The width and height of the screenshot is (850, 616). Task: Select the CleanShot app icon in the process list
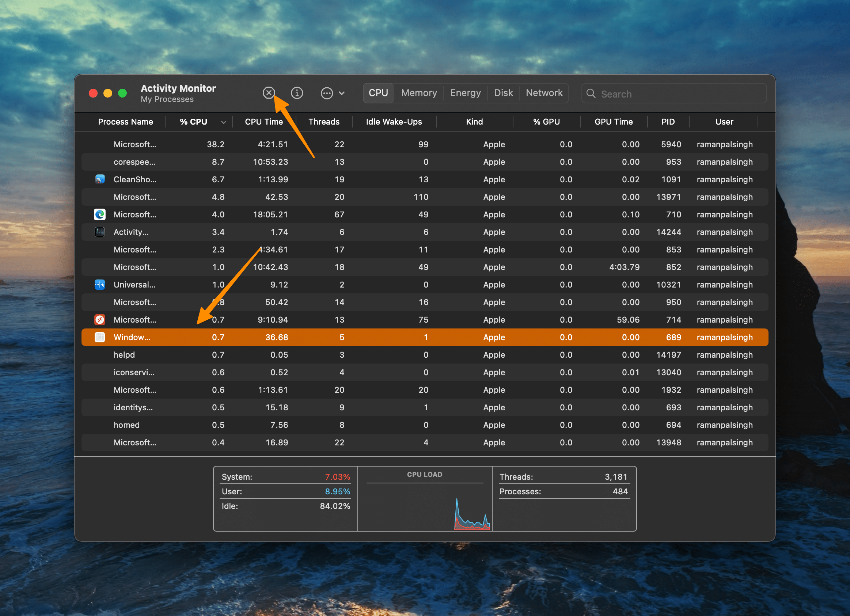click(x=100, y=179)
